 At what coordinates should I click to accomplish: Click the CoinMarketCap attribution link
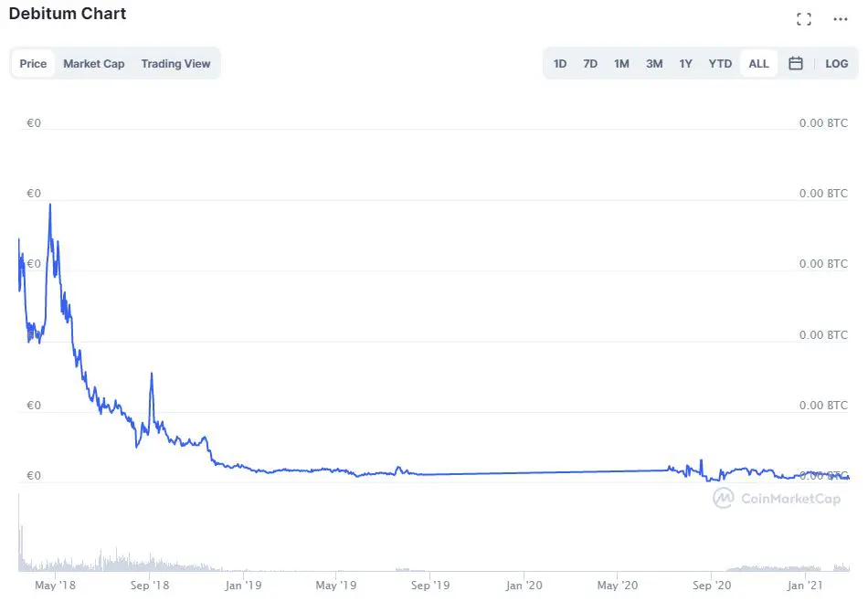pos(781,498)
